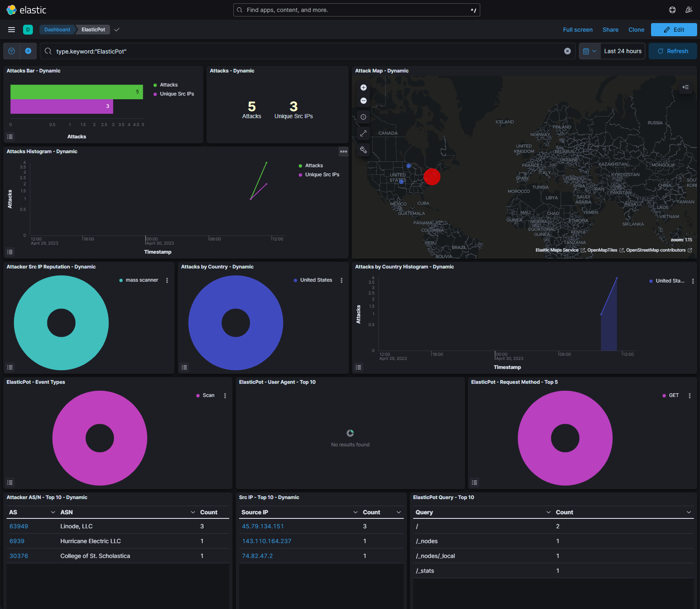
Task: Expand the map layers panel icon
Action: [685, 87]
